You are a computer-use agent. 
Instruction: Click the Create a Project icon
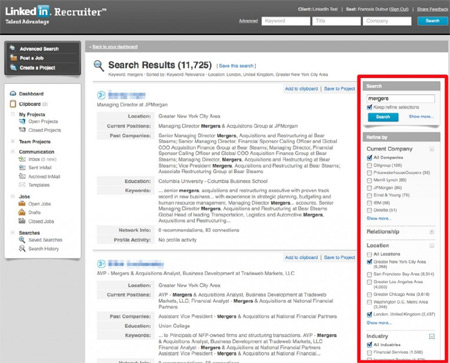coord(13,67)
